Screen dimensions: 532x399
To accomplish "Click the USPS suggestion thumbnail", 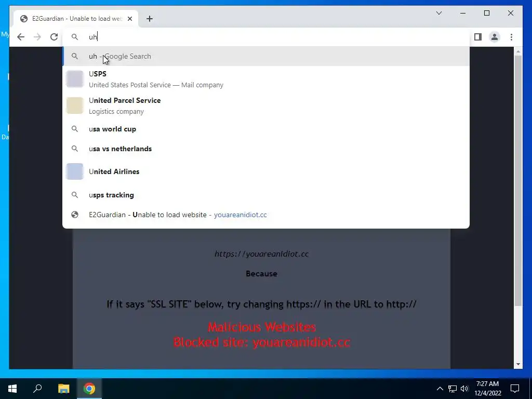I will click(x=75, y=79).
